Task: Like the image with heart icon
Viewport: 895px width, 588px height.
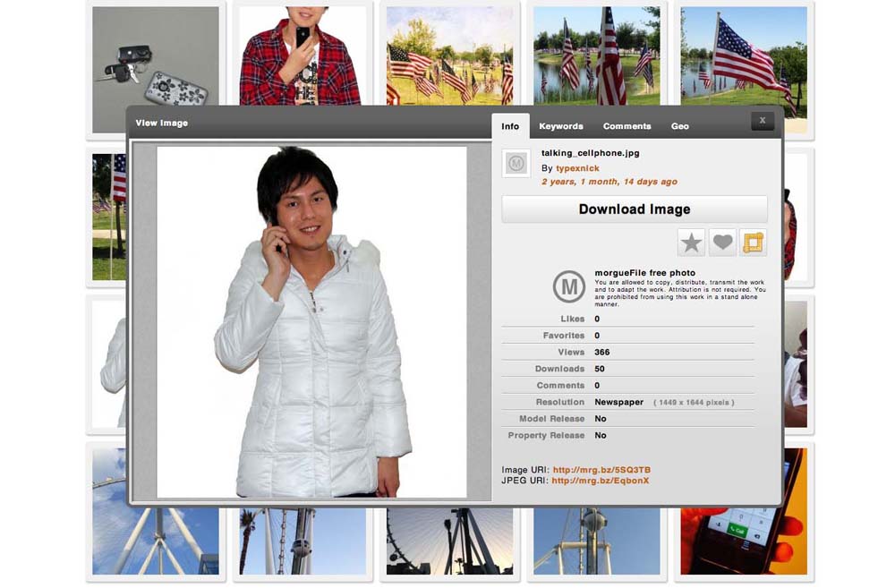Action: click(x=722, y=243)
